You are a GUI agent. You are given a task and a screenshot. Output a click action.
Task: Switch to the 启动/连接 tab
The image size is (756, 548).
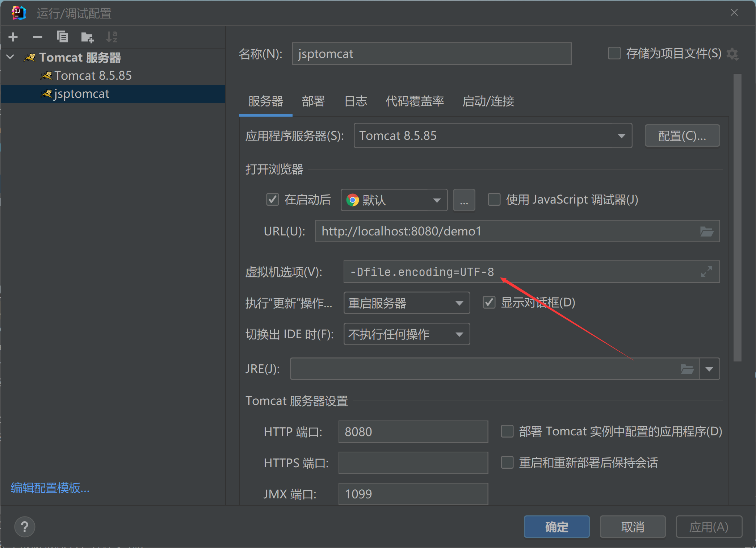tap(488, 101)
